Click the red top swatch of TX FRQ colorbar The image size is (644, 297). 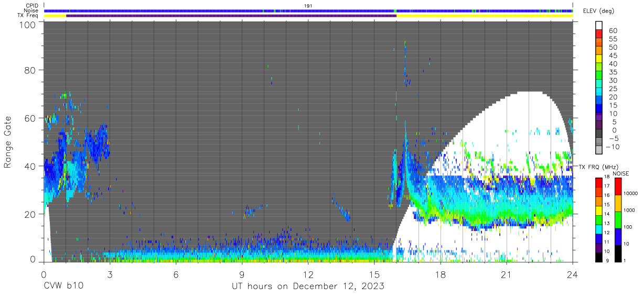point(598,181)
